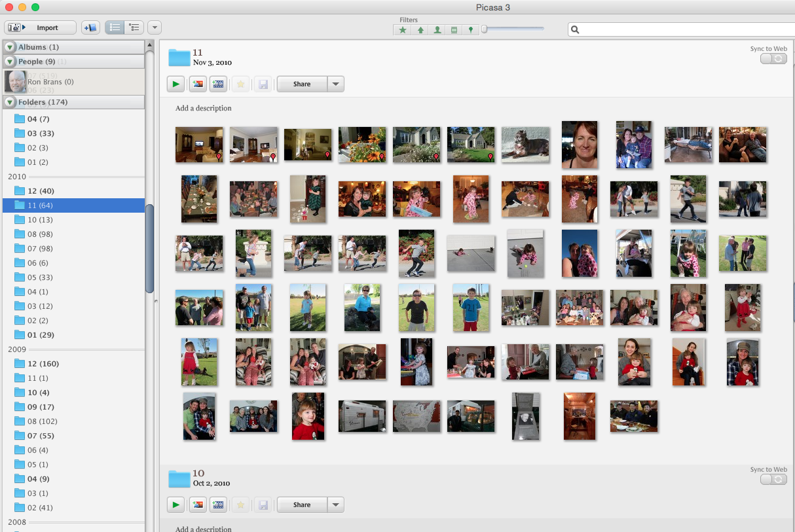Toggle Sync to Web for folder 11

[773, 59]
